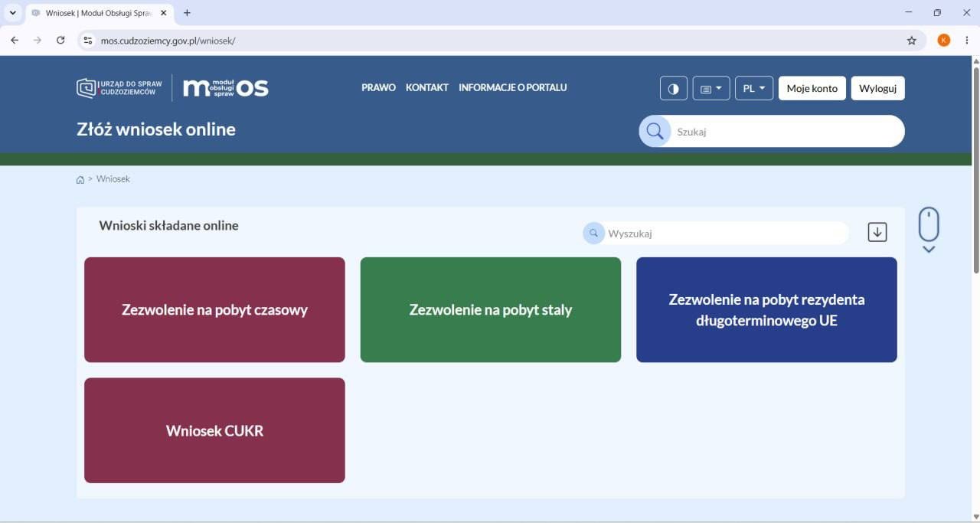
Task: Click the Urząd do Spraw Cudzoziemców logo
Action: (119, 88)
